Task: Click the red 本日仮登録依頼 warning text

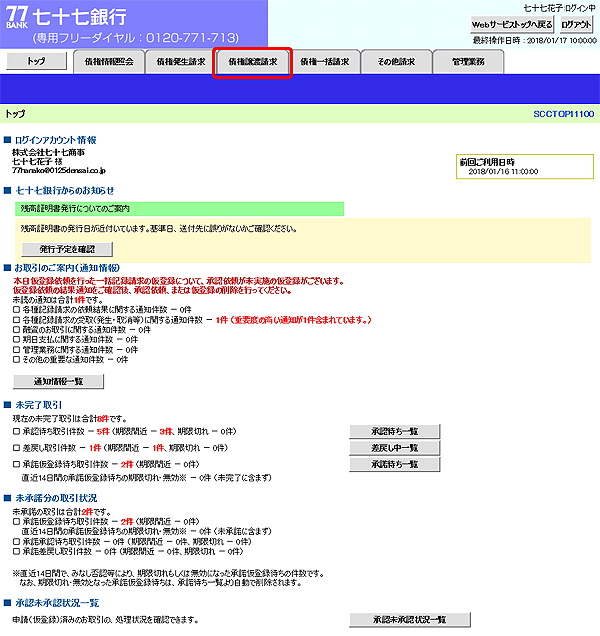Action: pos(178,286)
